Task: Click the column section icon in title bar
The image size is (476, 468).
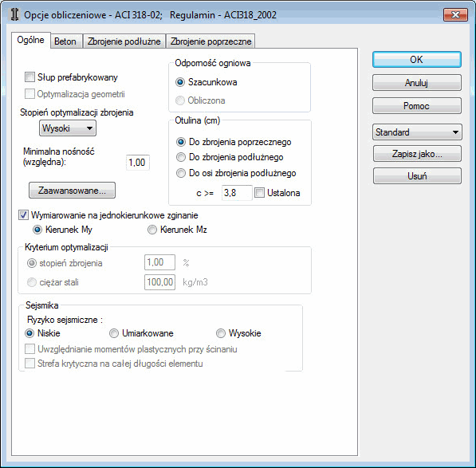Action: (14, 14)
